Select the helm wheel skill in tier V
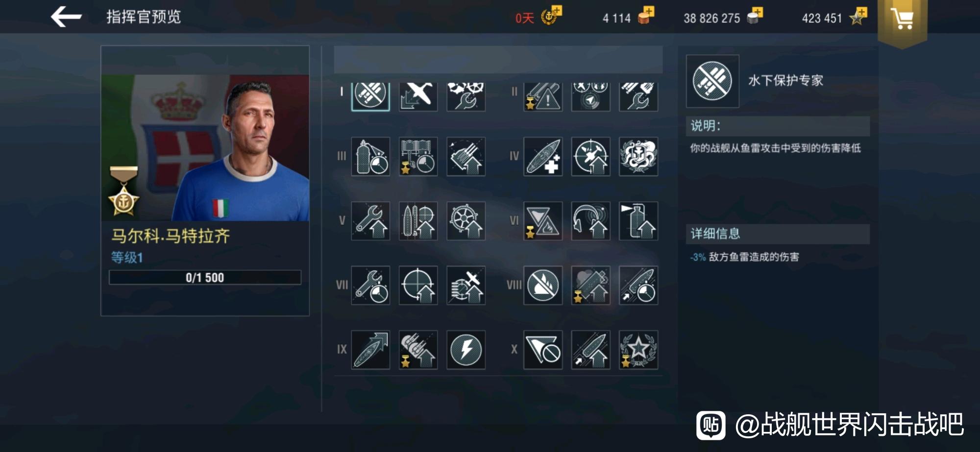The image size is (980, 452). (466, 221)
